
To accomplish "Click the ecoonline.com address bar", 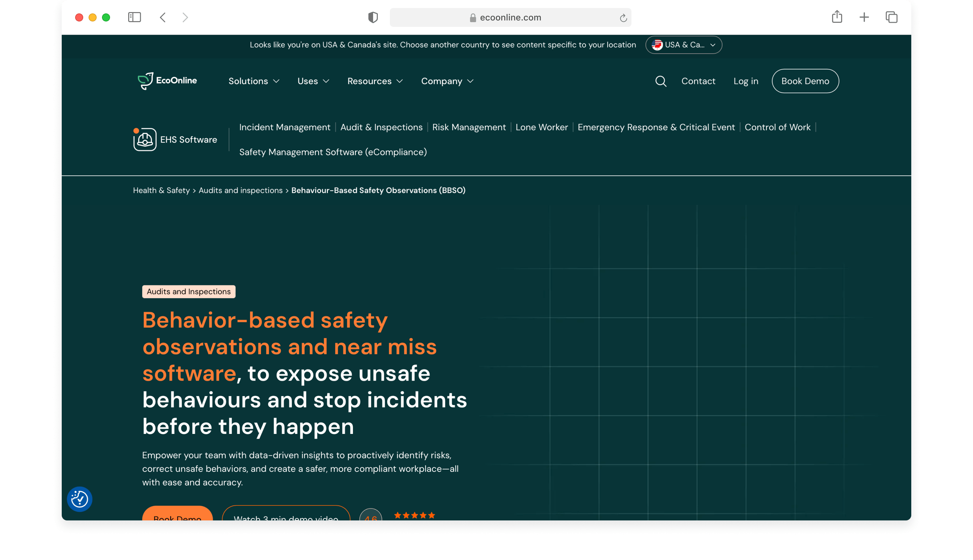I will [x=510, y=18].
